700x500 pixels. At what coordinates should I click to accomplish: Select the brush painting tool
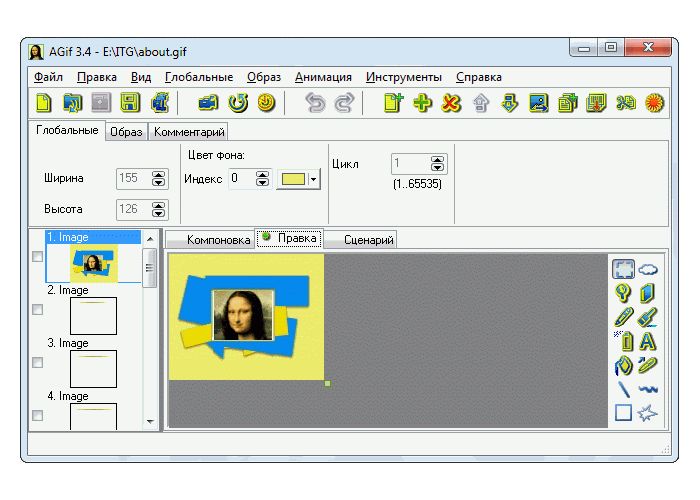648,317
